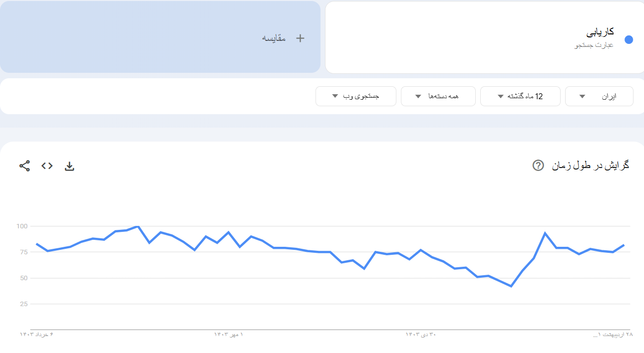The image size is (644, 353).
Task: Click the blue dot beside کاریابی
Action: coord(629,40)
